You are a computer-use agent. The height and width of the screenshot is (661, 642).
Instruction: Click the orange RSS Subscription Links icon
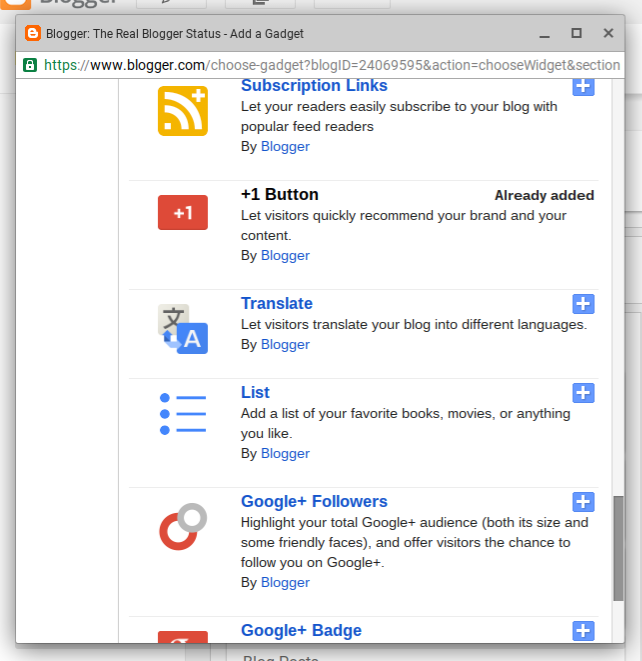pos(183,111)
